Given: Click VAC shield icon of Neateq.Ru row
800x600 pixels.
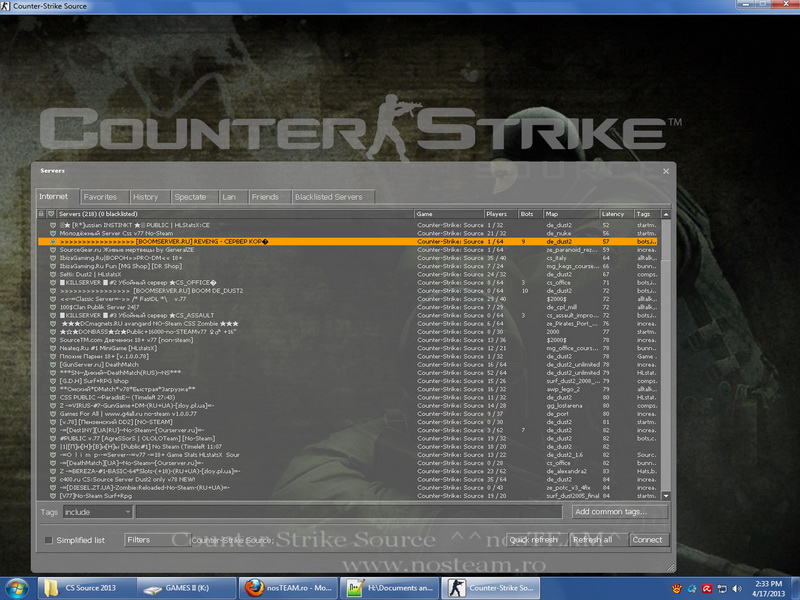Looking at the screenshot, I should coord(53,348).
